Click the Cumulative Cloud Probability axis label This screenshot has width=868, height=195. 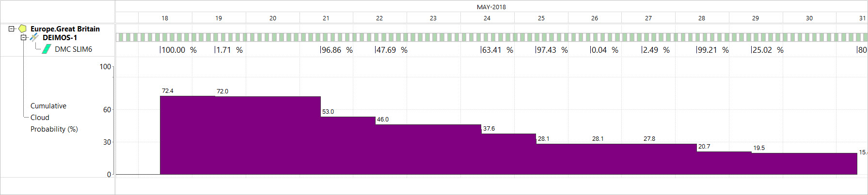54,118
